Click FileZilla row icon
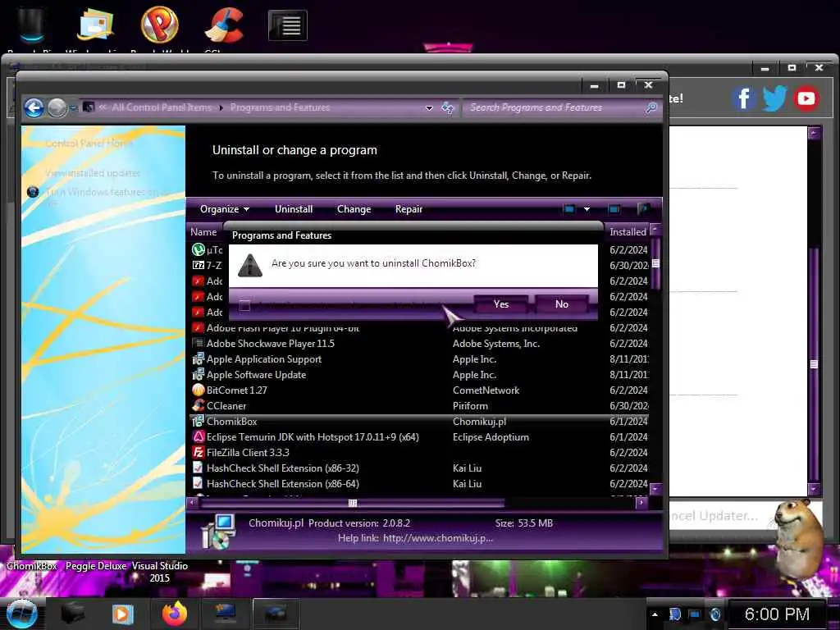 (x=199, y=453)
